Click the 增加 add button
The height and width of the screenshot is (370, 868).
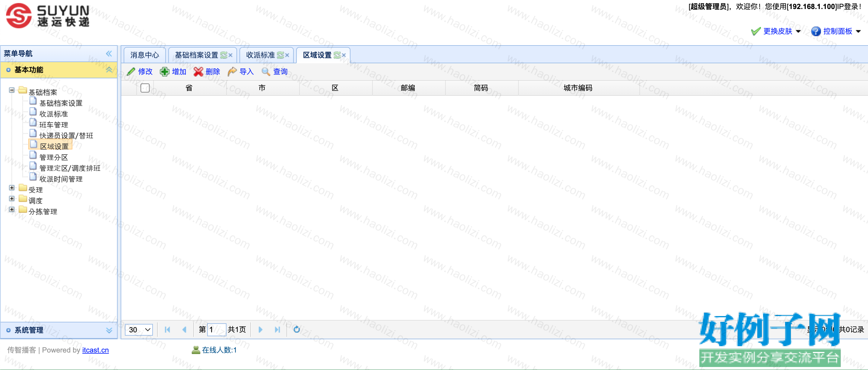pyautogui.click(x=173, y=72)
